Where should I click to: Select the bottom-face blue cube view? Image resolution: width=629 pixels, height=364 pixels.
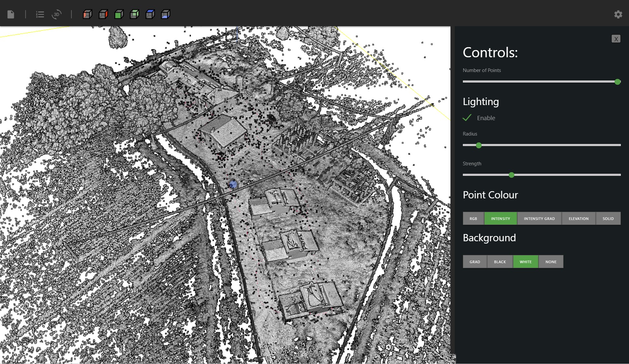pyautogui.click(x=165, y=14)
